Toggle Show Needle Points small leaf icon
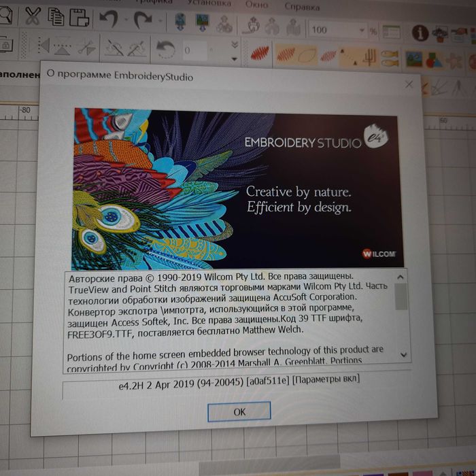476x476 pixels. [x=328, y=56]
